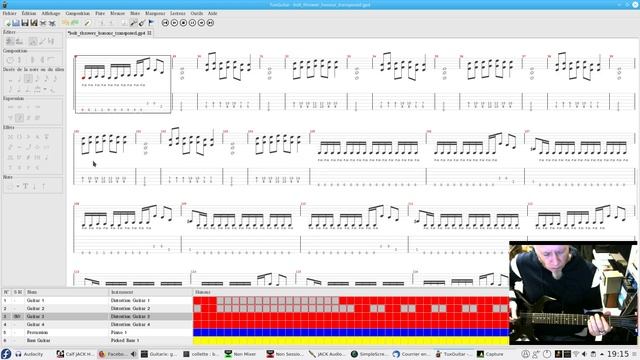640x360 pixels.
Task: Click the Save floppy disk icon
Action: pos(25,23)
